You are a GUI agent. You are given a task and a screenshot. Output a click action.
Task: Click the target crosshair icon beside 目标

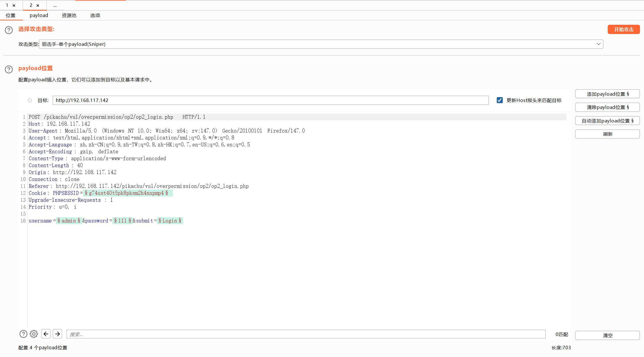point(30,100)
